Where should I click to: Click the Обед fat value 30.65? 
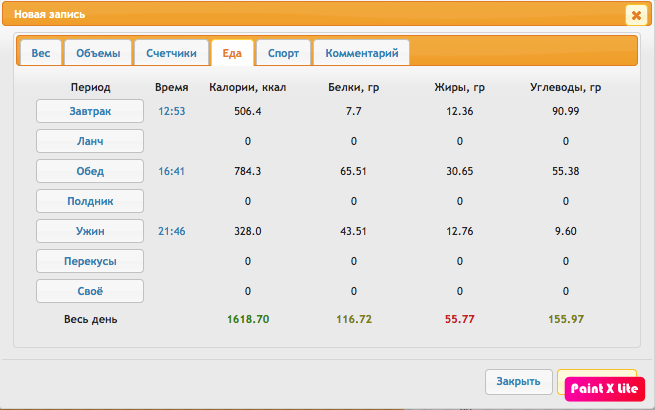pos(460,171)
